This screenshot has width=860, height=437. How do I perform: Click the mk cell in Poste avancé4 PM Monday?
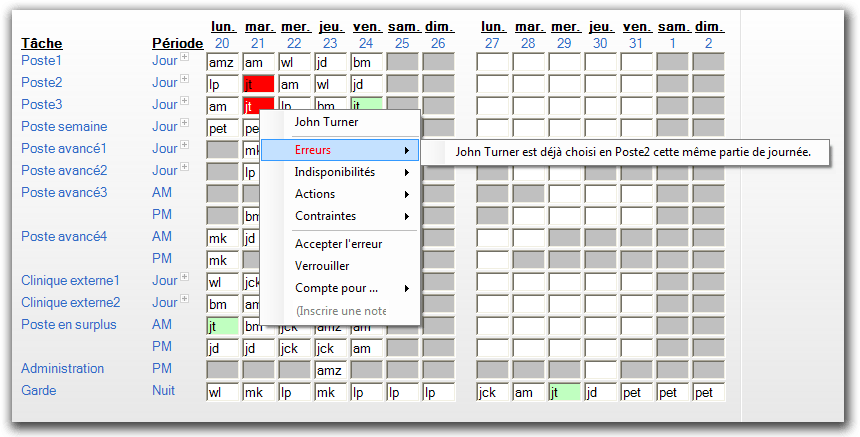pos(223,260)
